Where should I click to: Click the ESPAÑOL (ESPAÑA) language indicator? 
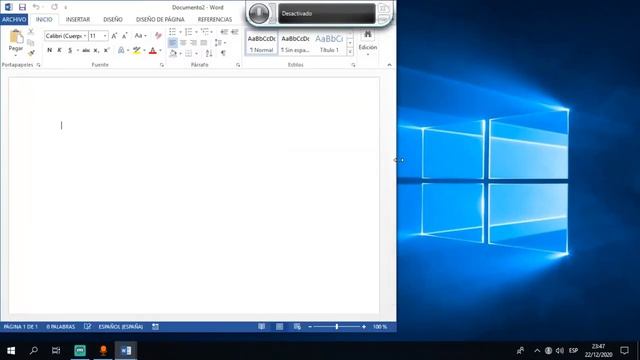click(121, 327)
